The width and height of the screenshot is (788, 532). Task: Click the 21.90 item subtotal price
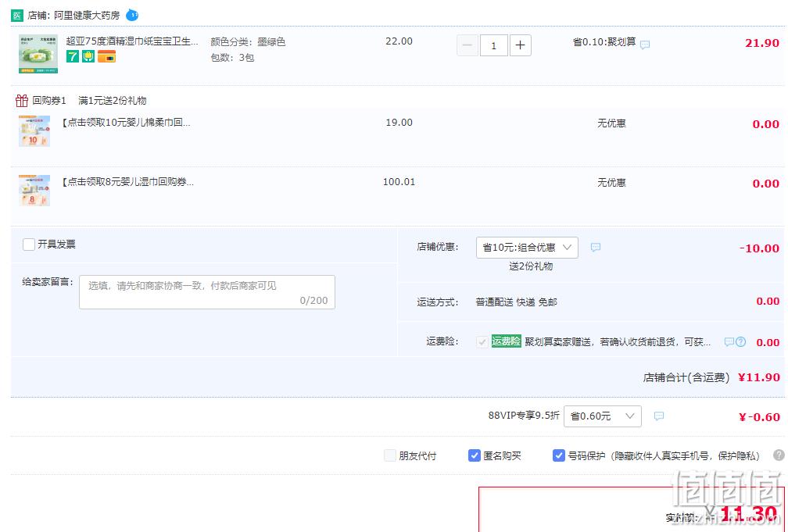762,43
